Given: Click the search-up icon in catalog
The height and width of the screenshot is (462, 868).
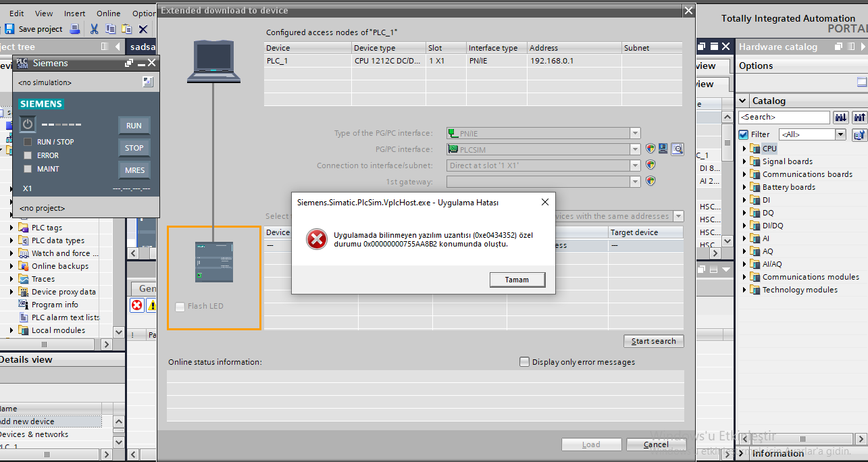Looking at the screenshot, I should pos(859,118).
